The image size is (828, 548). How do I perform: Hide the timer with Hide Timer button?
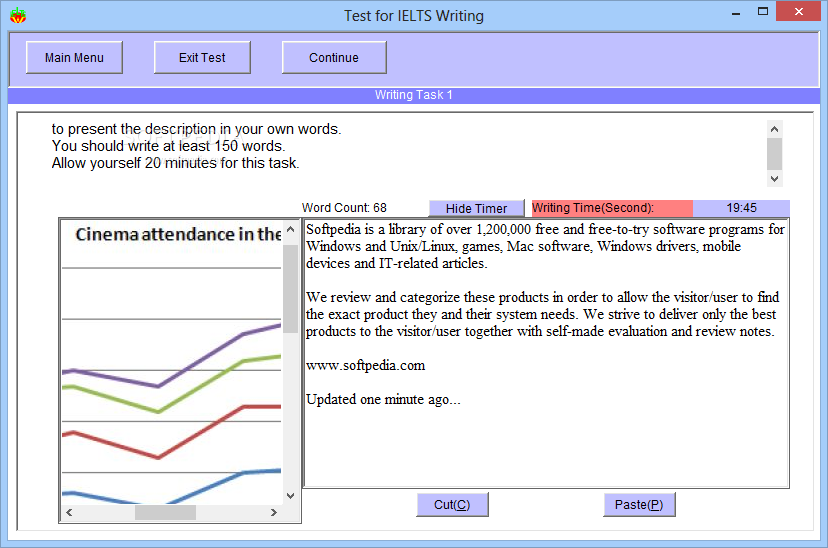click(477, 209)
